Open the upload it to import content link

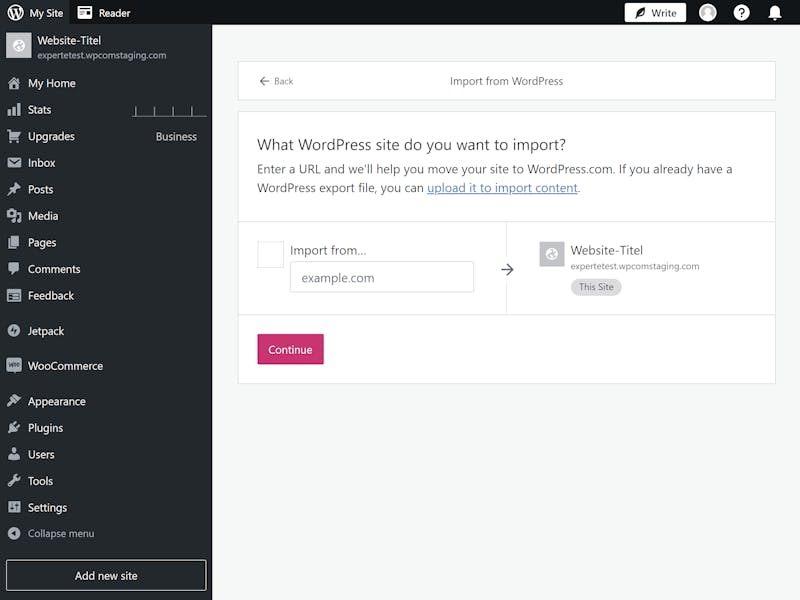[x=502, y=188]
